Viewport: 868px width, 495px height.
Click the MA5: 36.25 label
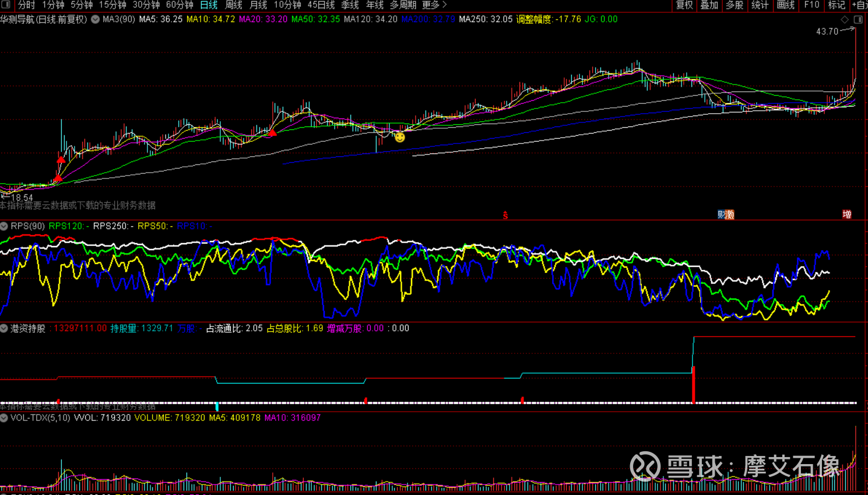[x=161, y=19]
